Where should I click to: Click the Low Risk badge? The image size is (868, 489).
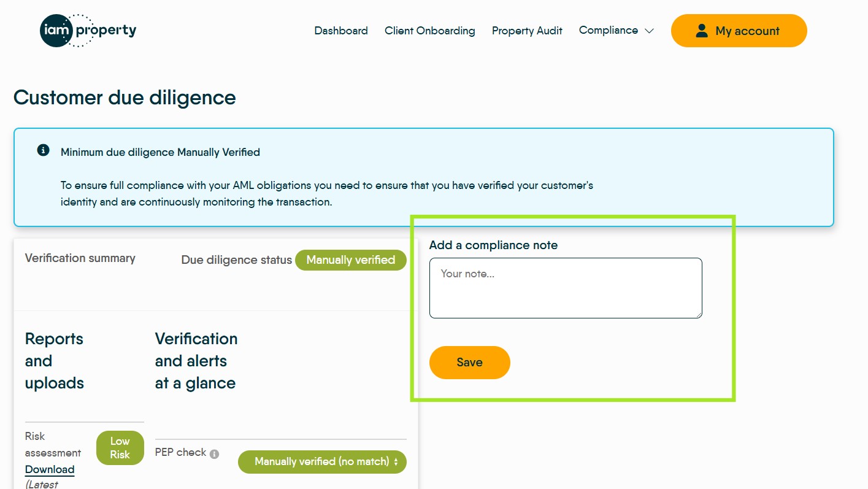[x=120, y=448]
